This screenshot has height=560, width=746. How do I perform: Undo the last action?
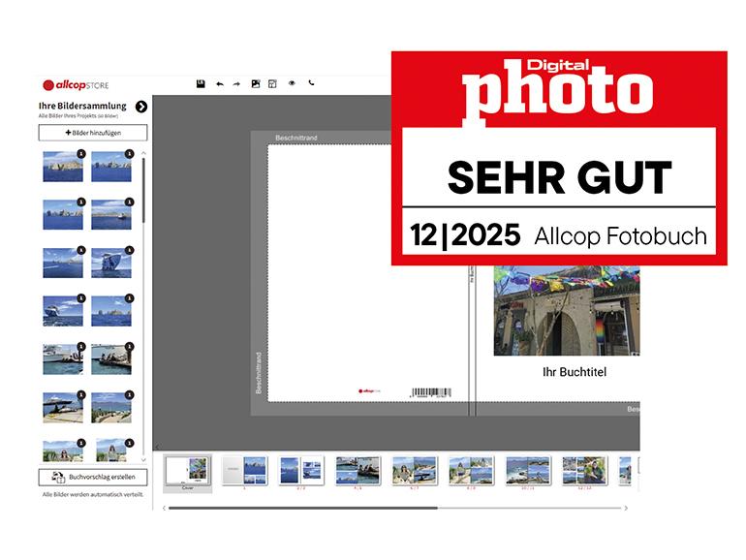pyautogui.click(x=219, y=84)
